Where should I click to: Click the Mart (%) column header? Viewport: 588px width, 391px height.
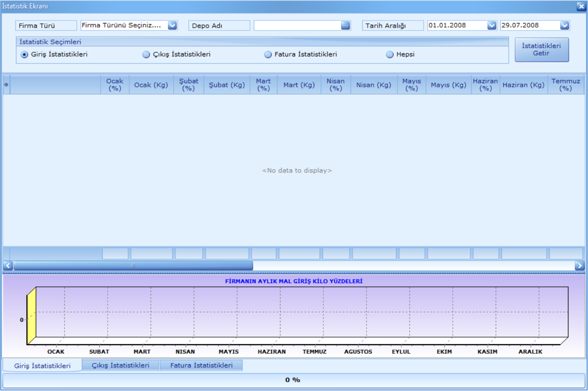[x=263, y=85]
